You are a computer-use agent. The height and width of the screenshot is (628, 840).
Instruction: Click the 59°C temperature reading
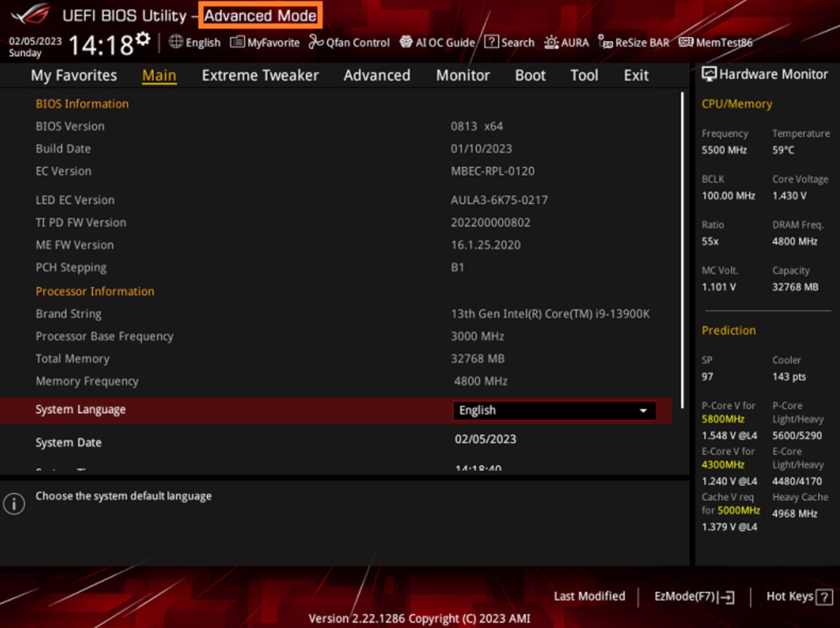783,150
